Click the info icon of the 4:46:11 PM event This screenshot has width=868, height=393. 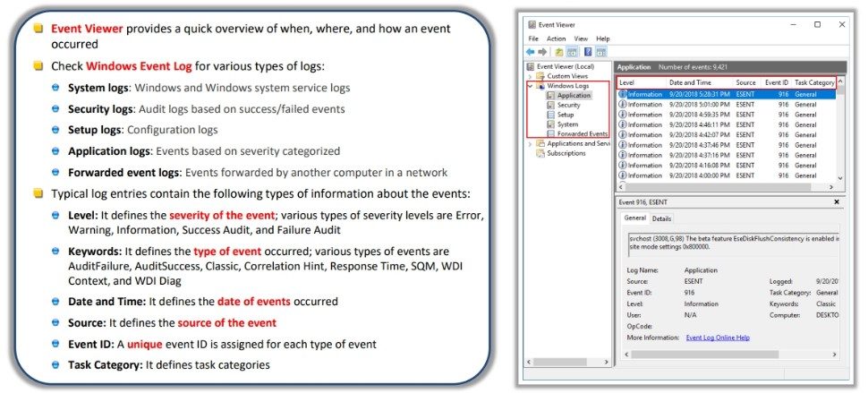pyautogui.click(x=622, y=124)
